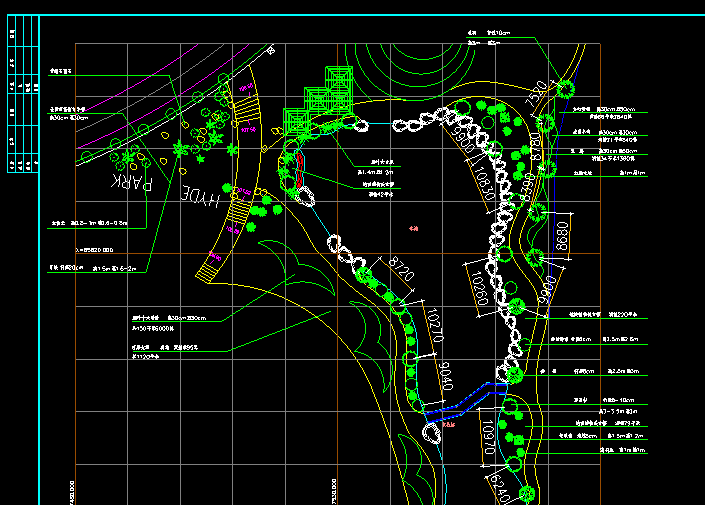This screenshot has height=505, width=705.
Task: Select the 10270 dimension label
Action: [435, 325]
